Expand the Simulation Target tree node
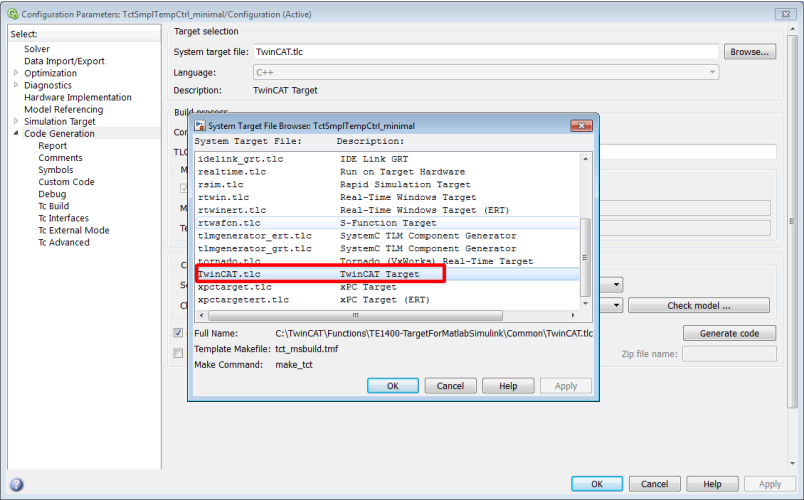The image size is (804, 500). pos(16,121)
